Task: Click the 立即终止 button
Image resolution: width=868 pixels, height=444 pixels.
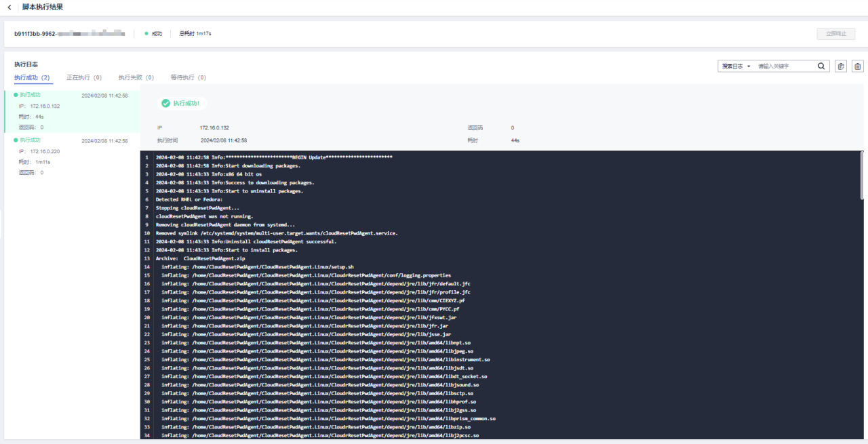Action: (835, 33)
